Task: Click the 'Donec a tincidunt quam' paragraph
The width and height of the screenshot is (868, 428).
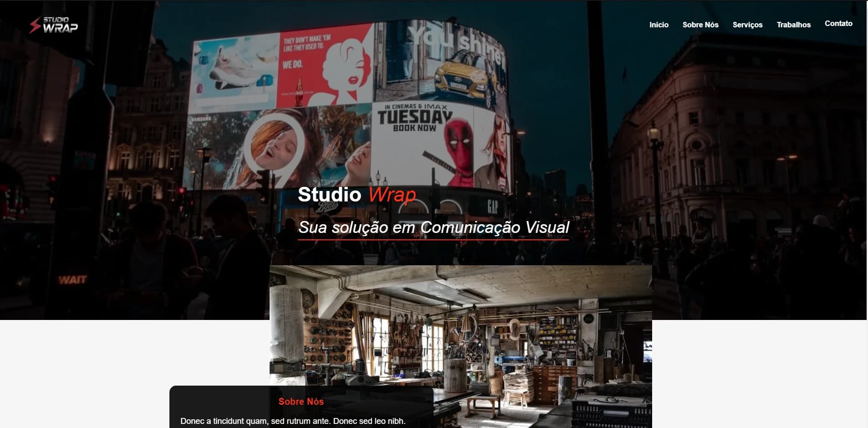Action: [293, 421]
